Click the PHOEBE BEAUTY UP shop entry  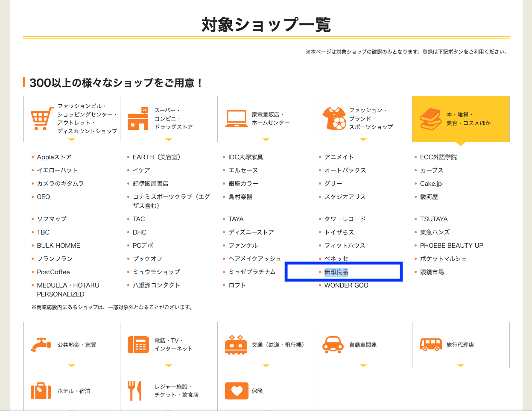[452, 246]
